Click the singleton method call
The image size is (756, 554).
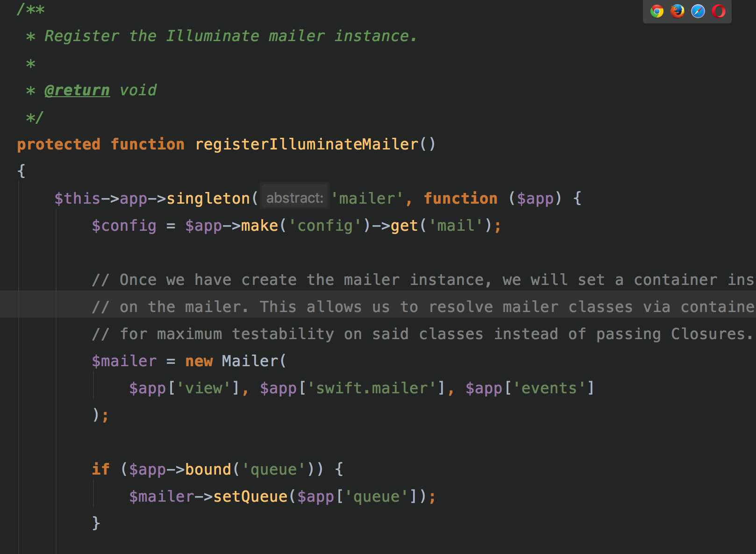208,199
